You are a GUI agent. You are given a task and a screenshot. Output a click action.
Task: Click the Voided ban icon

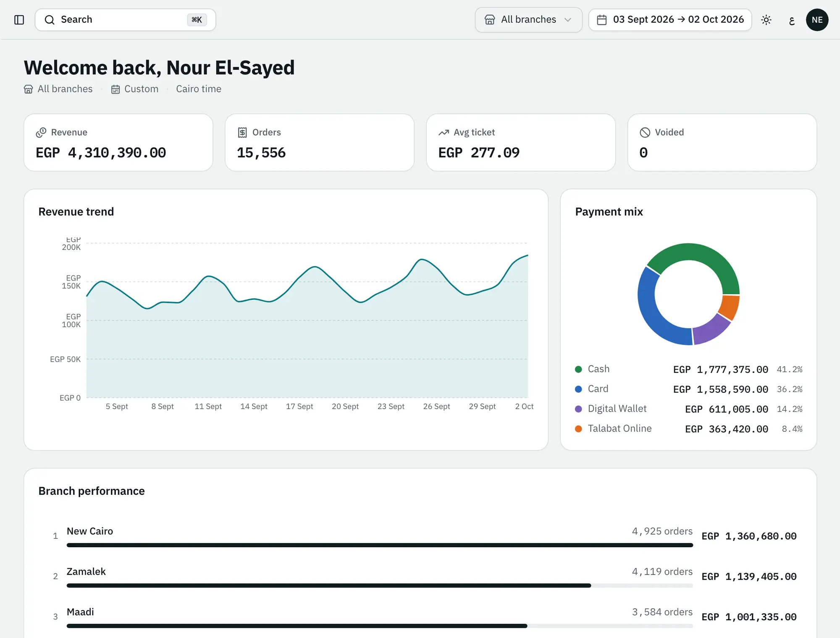tap(645, 132)
